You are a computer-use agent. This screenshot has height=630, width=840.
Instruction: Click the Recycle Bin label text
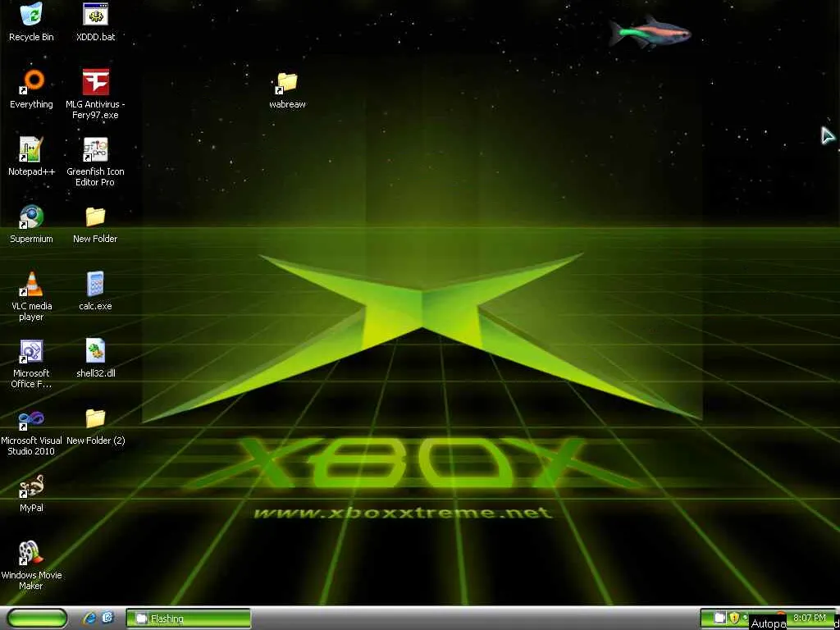click(31, 37)
